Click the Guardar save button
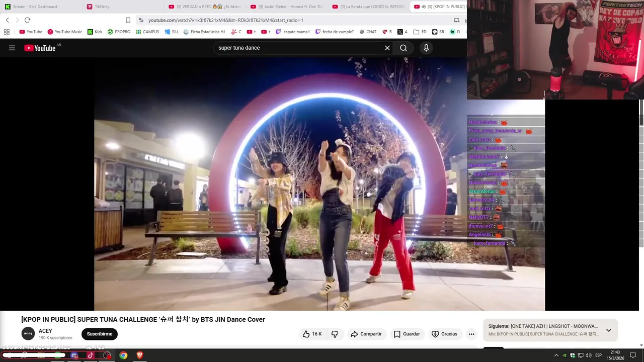644x362 pixels. 407,334
